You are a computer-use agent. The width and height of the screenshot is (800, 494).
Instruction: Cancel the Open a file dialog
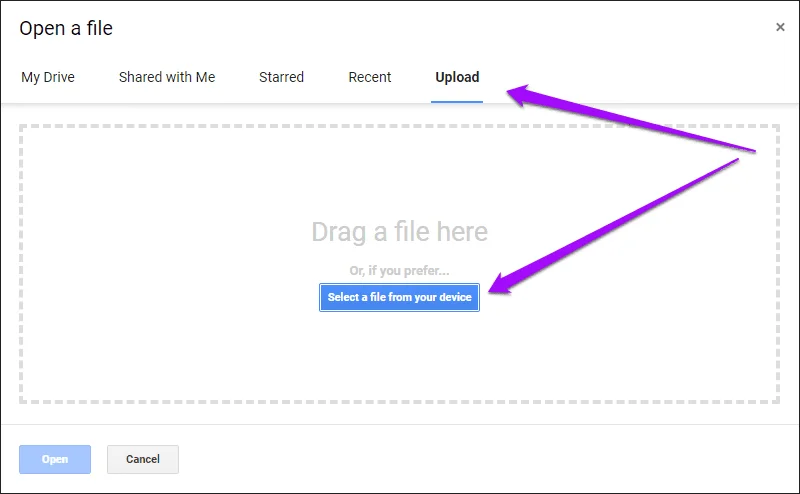[143, 459]
